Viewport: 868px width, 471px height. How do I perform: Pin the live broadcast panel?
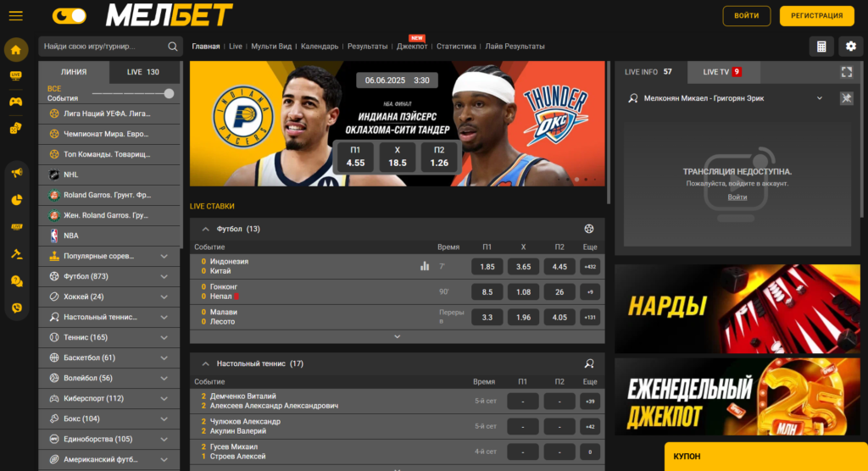click(847, 98)
